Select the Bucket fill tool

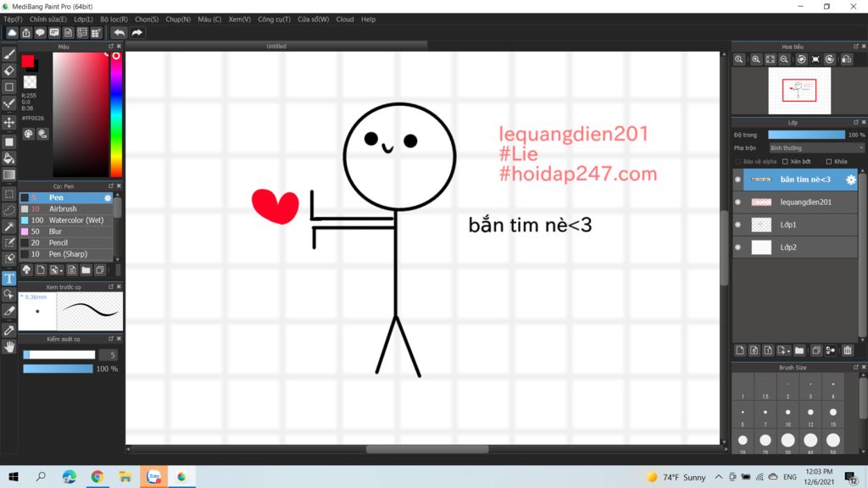pyautogui.click(x=8, y=158)
